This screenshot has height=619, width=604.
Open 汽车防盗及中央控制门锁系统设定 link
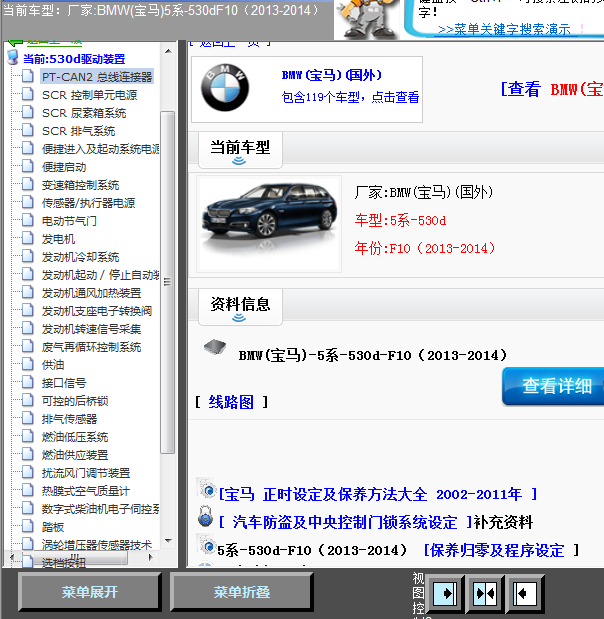pyautogui.click(x=345, y=522)
